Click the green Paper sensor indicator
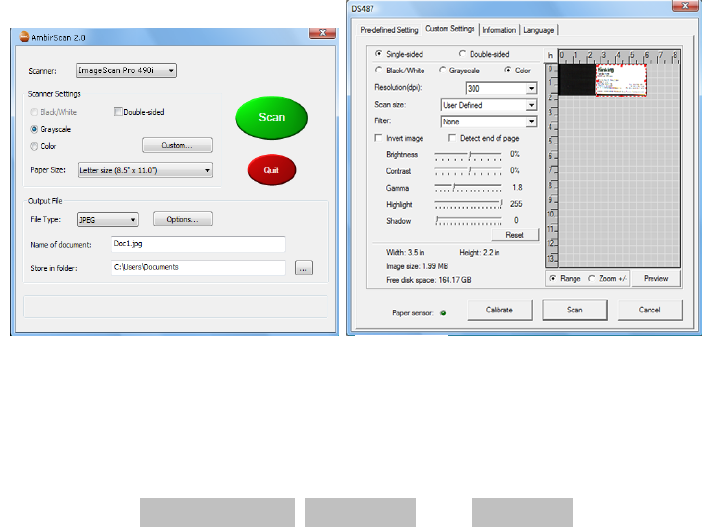The width and height of the screenshot is (702, 527). click(443, 313)
